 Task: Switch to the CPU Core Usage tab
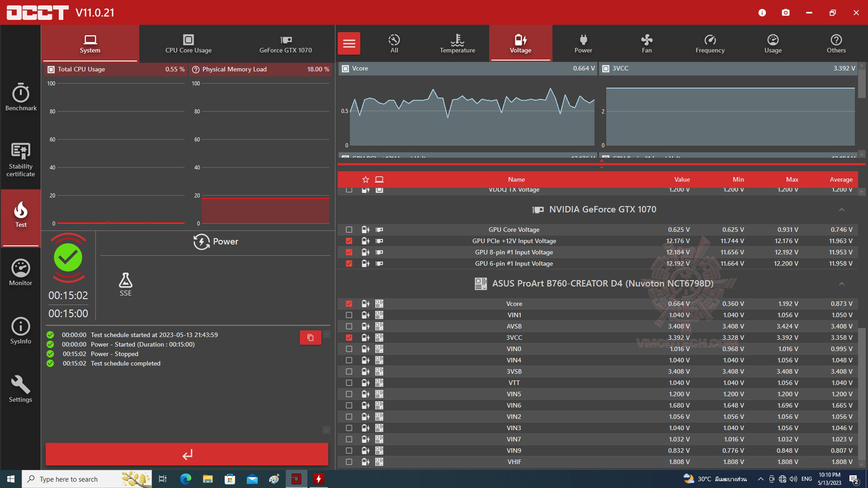(188, 43)
